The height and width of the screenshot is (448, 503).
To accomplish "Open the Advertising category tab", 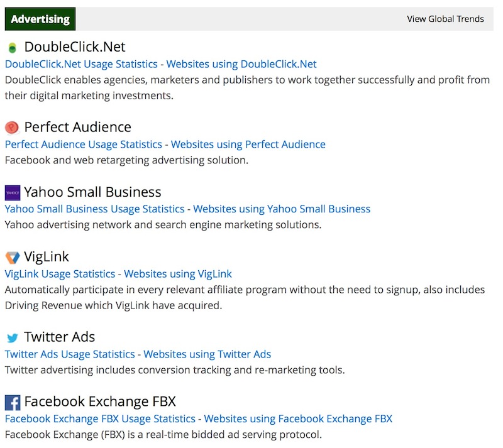I will (40, 19).
